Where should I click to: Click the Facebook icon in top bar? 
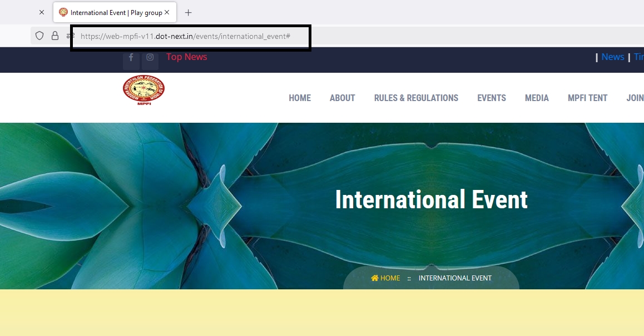coord(131,57)
